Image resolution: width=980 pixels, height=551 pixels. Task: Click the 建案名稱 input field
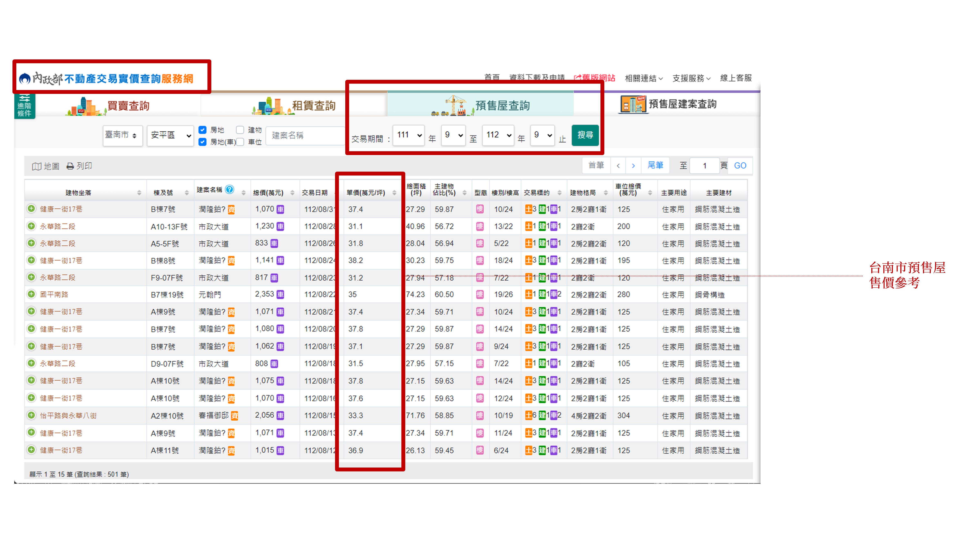(x=304, y=135)
